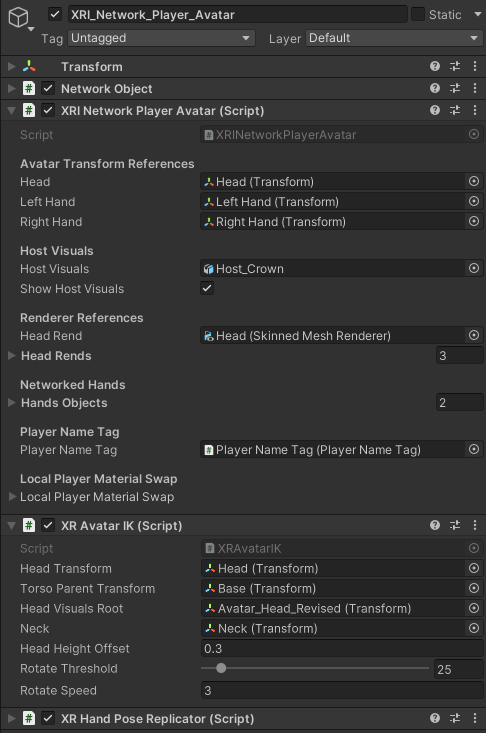The width and height of the screenshot is (486, 733).
Task: Click object picker for Head Visuals Root
Action: coord(474,608)
